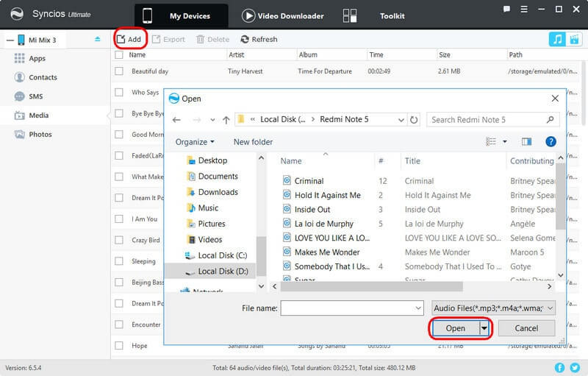Switch to music view icon
588x376 pixels.
(x=557, y=39)
